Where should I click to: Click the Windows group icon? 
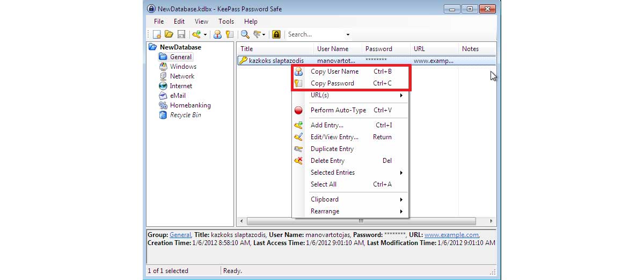click(x=163, y=67)
